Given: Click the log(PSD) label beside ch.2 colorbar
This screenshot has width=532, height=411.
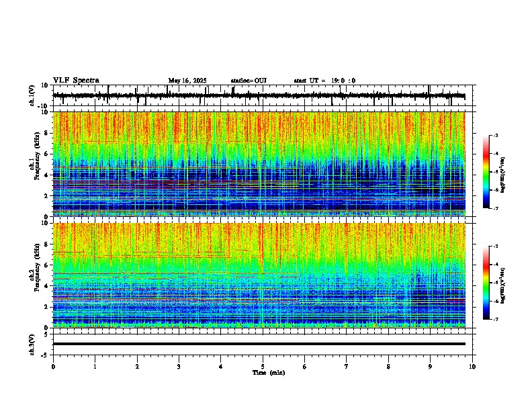Looking at the screenshot, I should 503,285.
